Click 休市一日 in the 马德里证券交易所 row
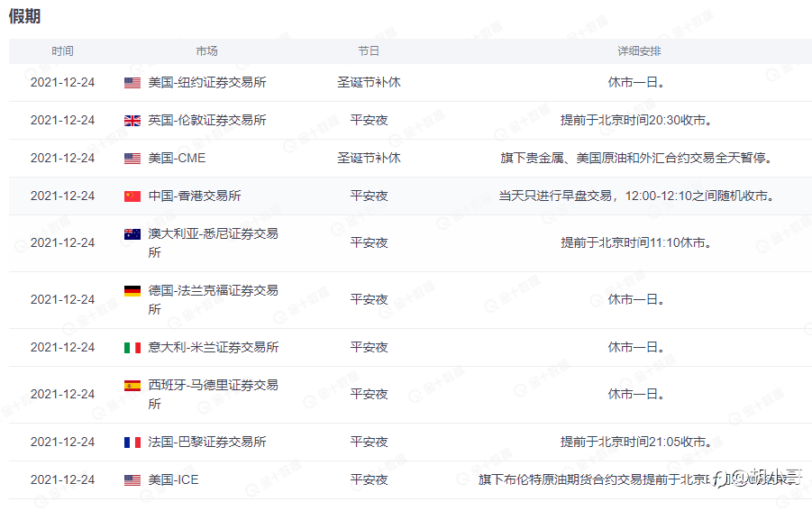This screenshot has width=812, height=511. pyautogui.click(x=636, y=394)
